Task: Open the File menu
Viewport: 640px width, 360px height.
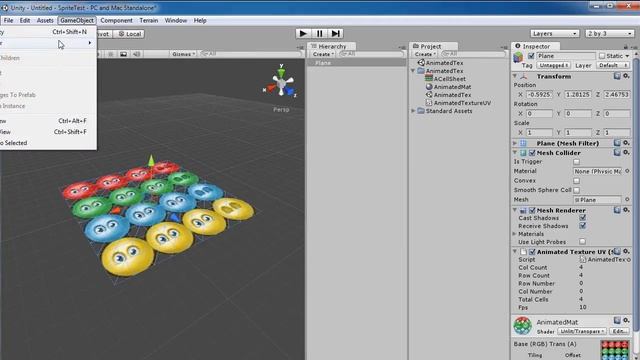Action: [8, 20]
